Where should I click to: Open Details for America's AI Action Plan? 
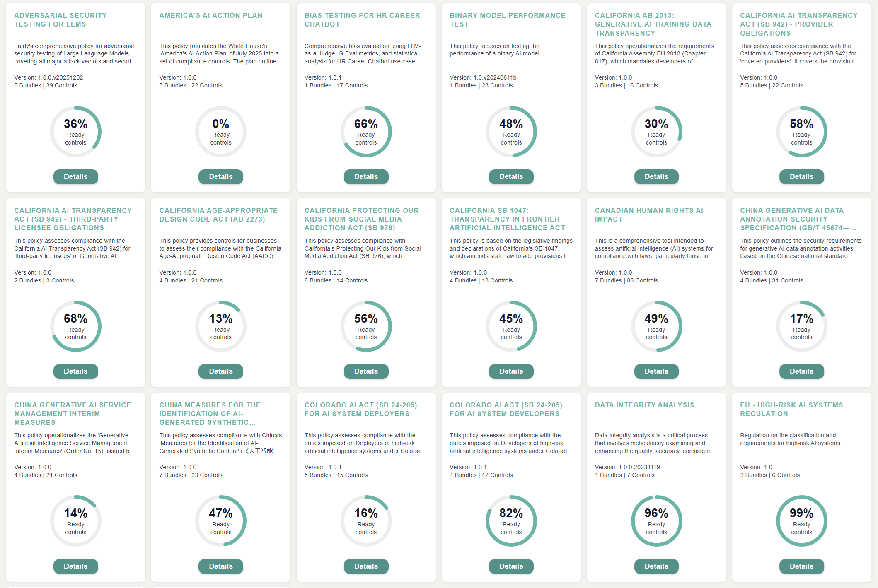coord(221,177)
